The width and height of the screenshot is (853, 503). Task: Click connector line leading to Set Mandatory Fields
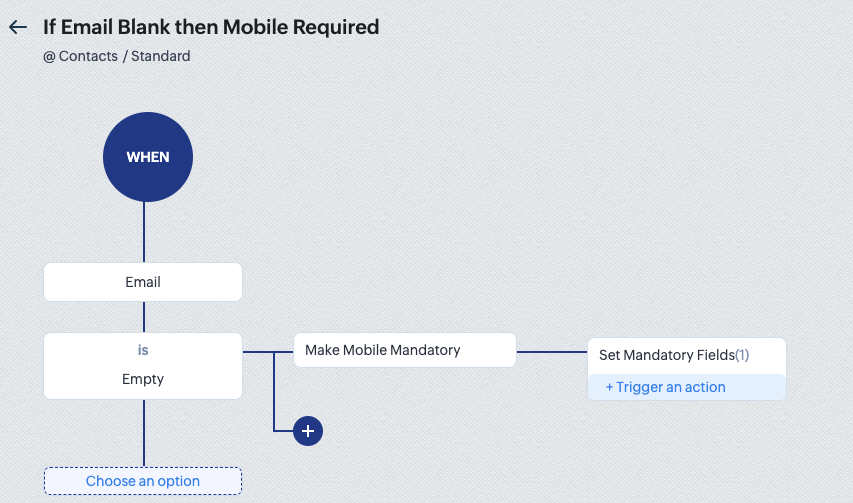(551, 352)
